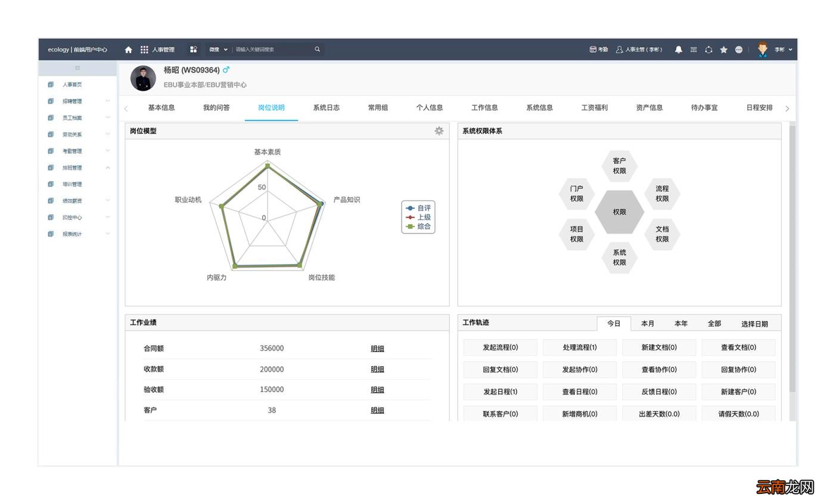
Task: Toggle 综合 series in radar legend
Action: coord(418,226)
